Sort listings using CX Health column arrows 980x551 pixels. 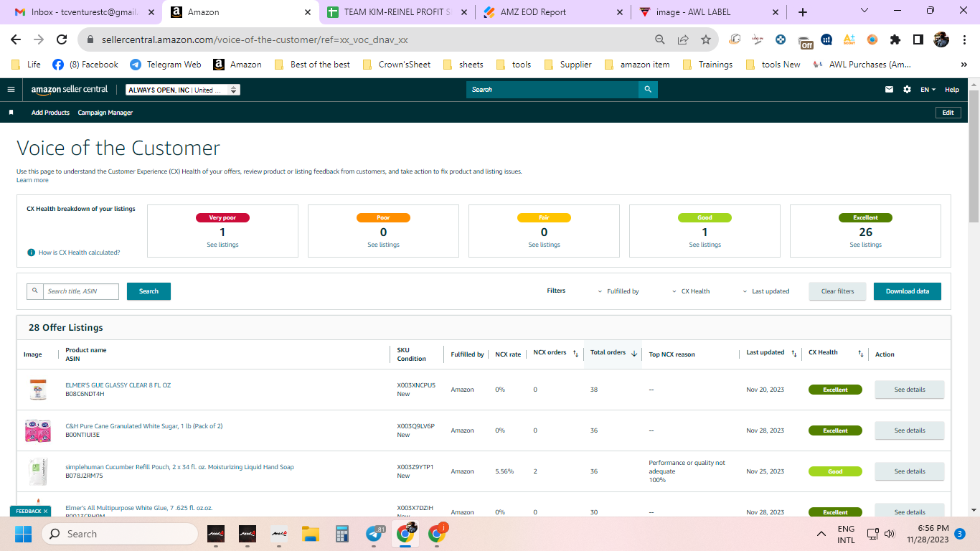click(861, 353)
